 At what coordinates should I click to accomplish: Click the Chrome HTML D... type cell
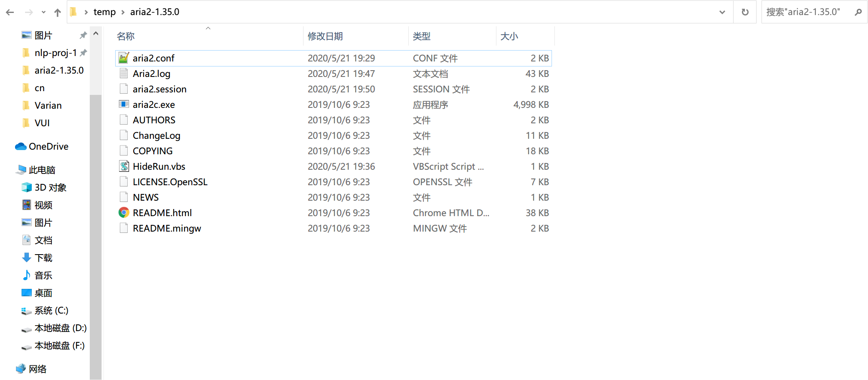pos(451,213)
